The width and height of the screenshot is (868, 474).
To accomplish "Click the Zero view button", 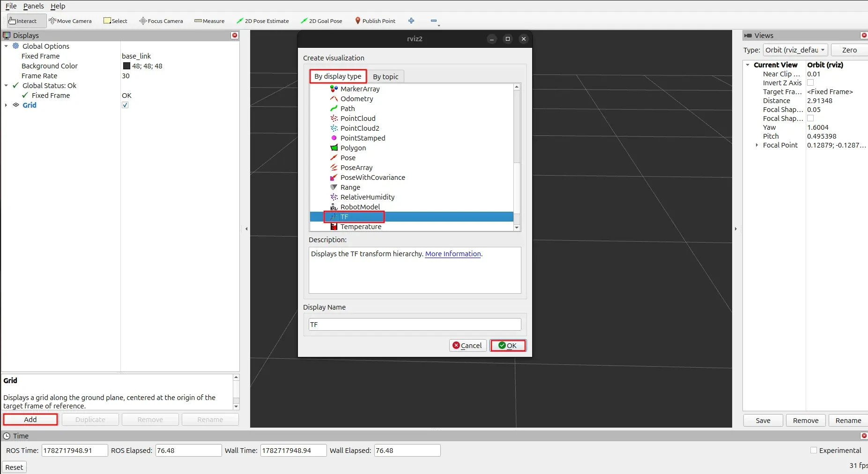I will click(x=849, y=50).
